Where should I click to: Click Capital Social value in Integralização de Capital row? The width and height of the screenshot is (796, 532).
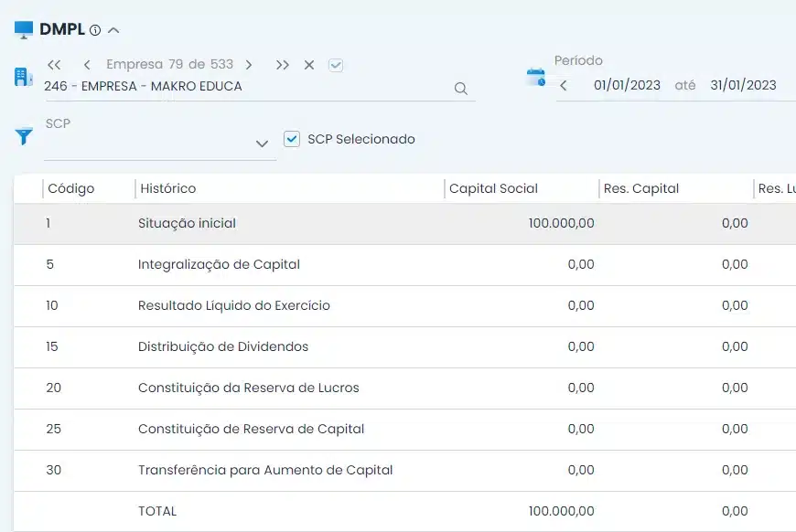[x=581, y=265]
